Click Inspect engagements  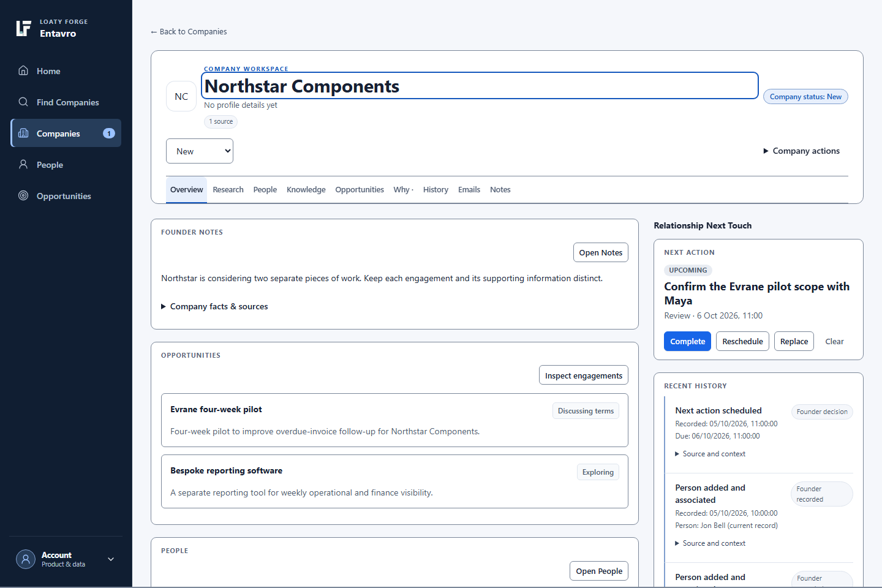tap(584, 375)
